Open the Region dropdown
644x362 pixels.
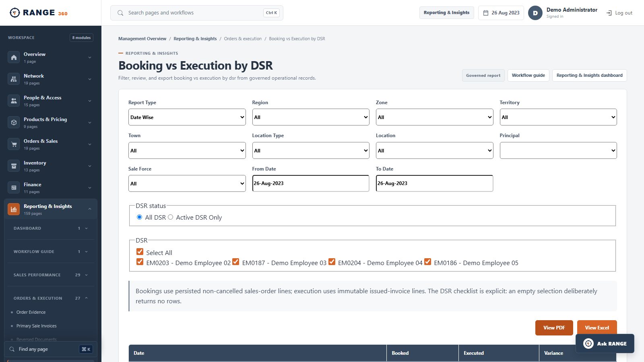(311, 117)
